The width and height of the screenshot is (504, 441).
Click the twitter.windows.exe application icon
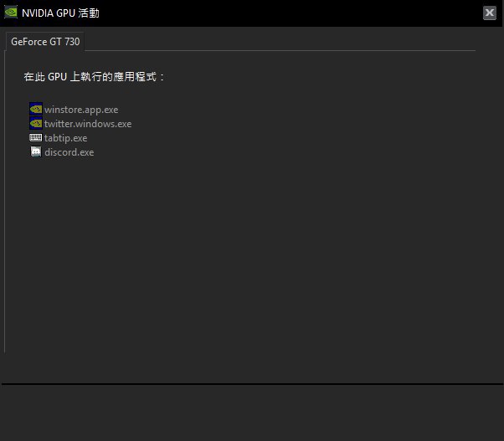click(x=35, y=123)
